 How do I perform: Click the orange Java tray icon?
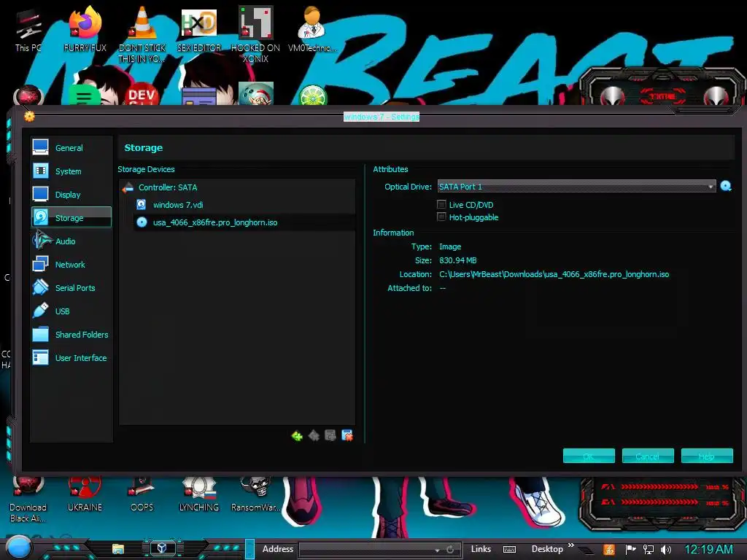(609, 550)
